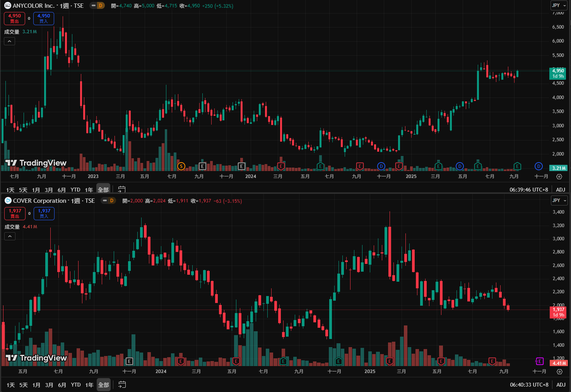Click the -63 (-3.15%) change value
Image resolution: width=571 pixels, height=392 pixels.
(x=228, y=201)
